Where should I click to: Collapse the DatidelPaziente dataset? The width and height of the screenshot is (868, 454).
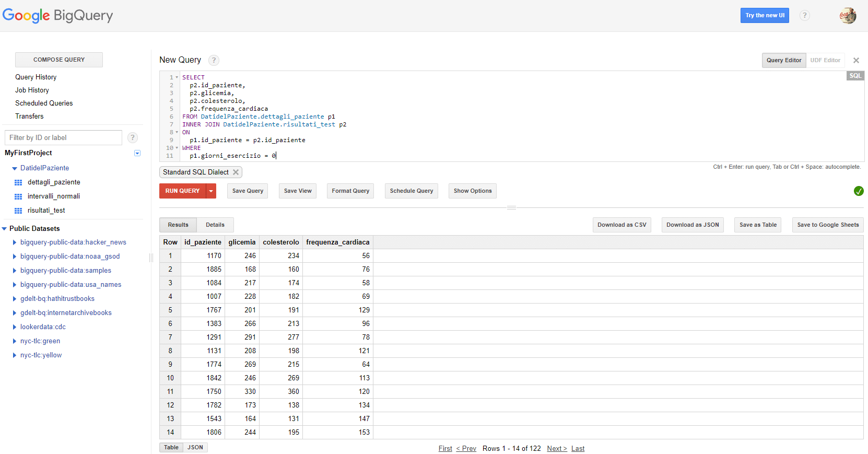[15, 168]
